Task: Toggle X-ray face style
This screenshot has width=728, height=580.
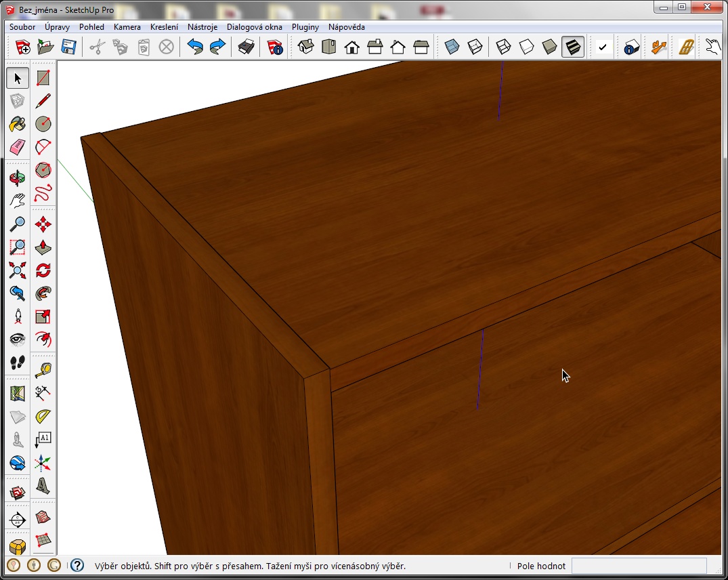Action: pos(452,47)
